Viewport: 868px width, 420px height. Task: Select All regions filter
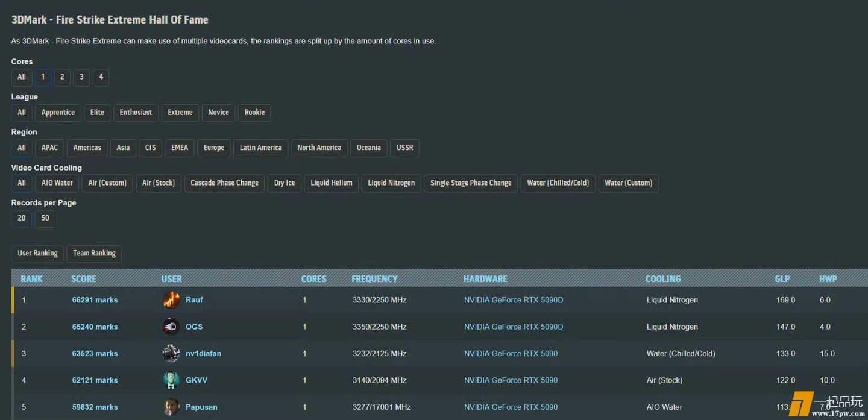click(22, 148)
